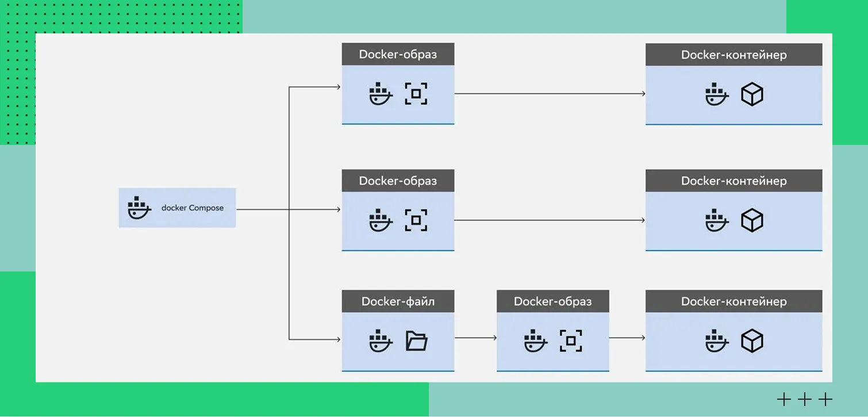
Task: Click the middle row's Docker-образ header
Action: click(398, 181)
